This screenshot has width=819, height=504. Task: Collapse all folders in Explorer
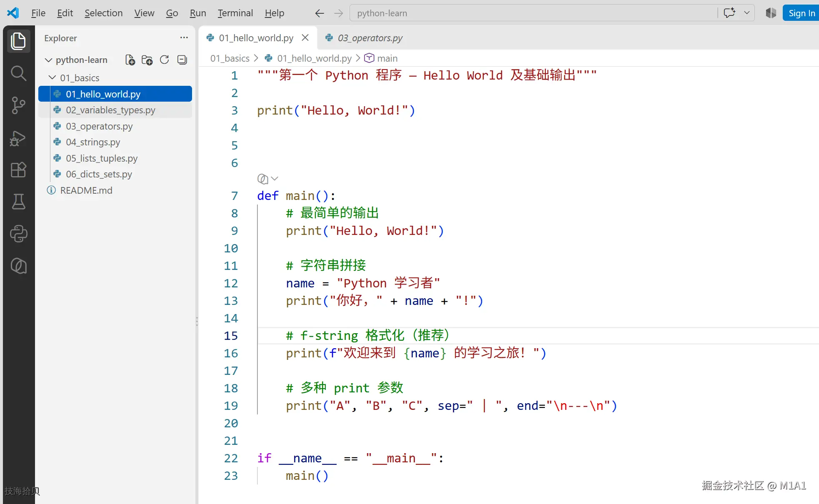pos(182,60)
